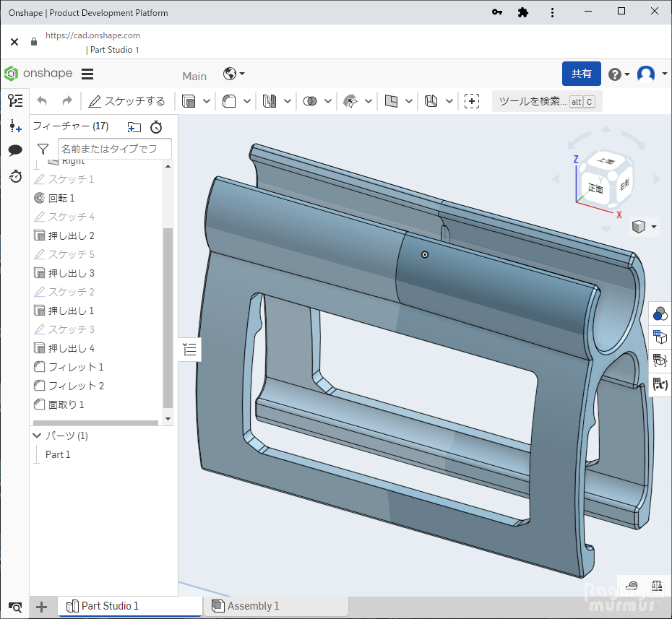
Task: Undo the last action
Action: pos(42,101)
